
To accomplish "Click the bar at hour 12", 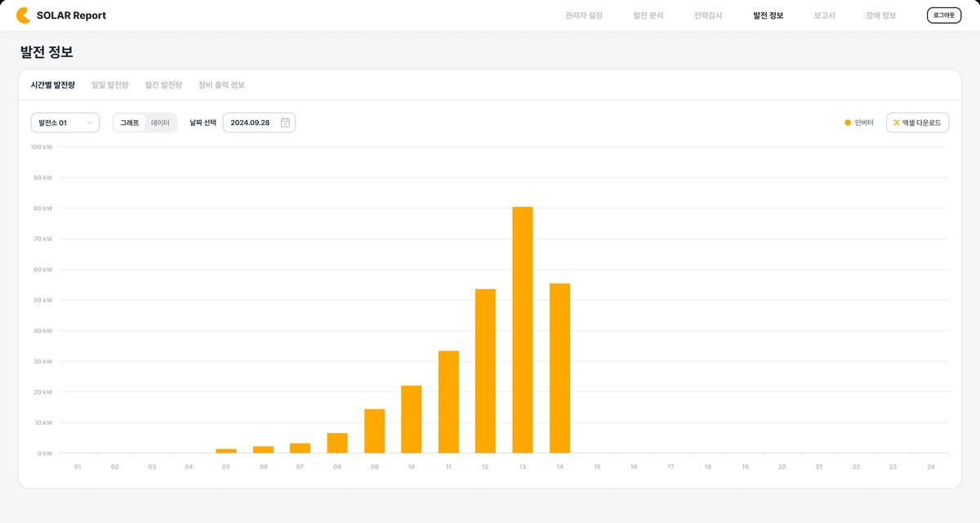I will (x=485, y=371).
